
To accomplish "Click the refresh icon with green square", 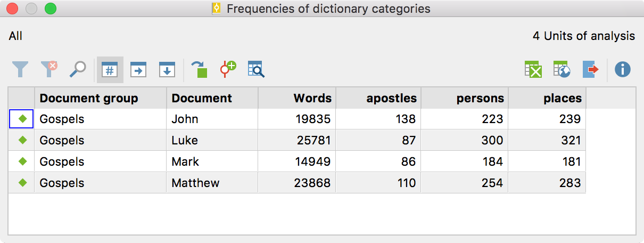I will tap(199, 70).
